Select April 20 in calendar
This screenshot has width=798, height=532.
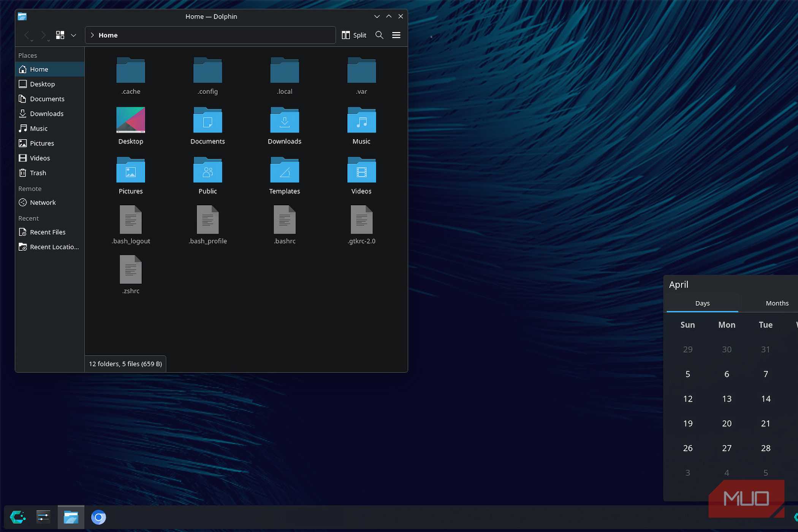tap(727, 423)
